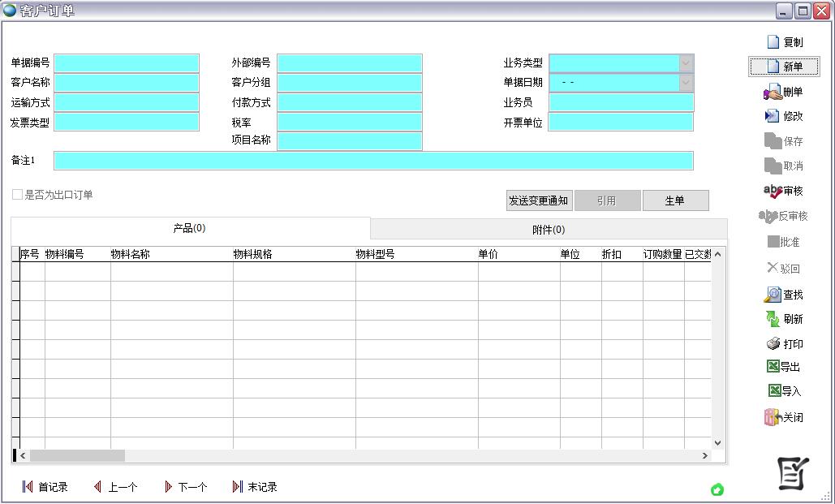Screen dimensions: 835x504
Task: Close the form with 关闭 icon
Action: [x=773, y=417]
